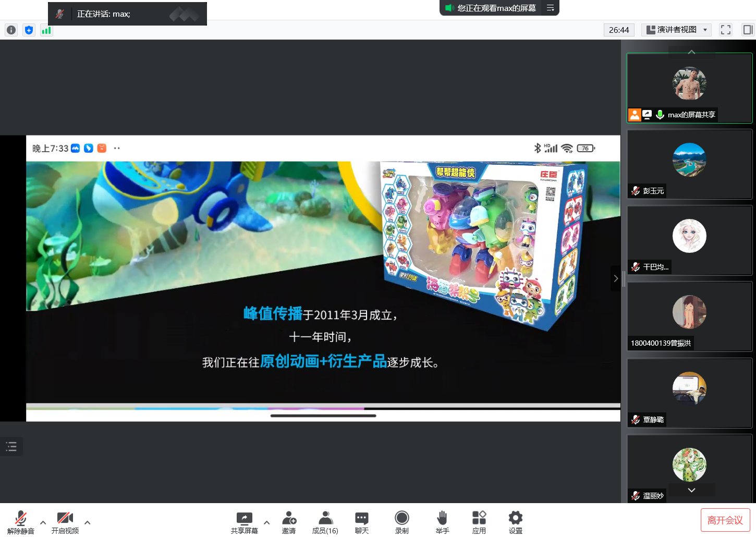Screen dimensions: 756x537
Task: Open the blue security shield icon
Action: [29, 30]
